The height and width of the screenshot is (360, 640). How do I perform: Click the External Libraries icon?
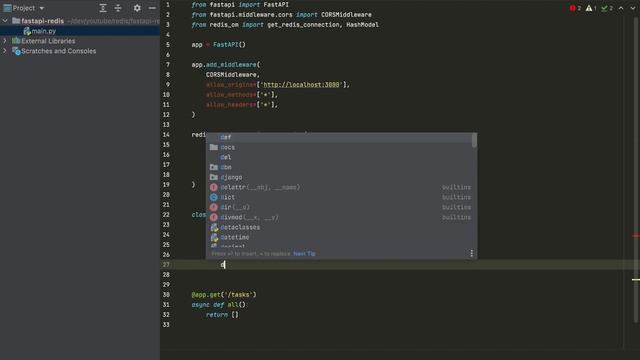pos(16,41)
